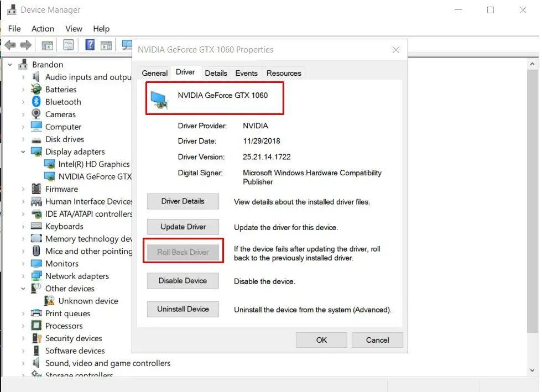Click the action pane toolbar icon

coord(106,45)
